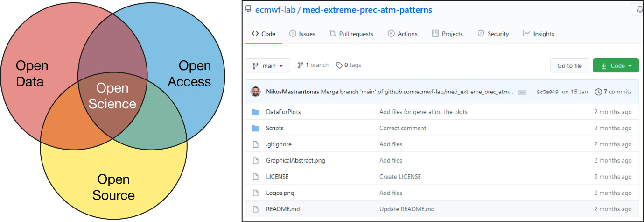Open the 'Create LICENSE' commit message
Viewport: 644px width, 222px height.
point(400,177)
